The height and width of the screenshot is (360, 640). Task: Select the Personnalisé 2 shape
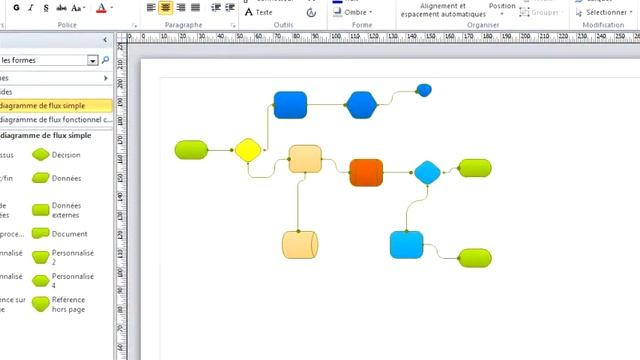tap(63, 257)
